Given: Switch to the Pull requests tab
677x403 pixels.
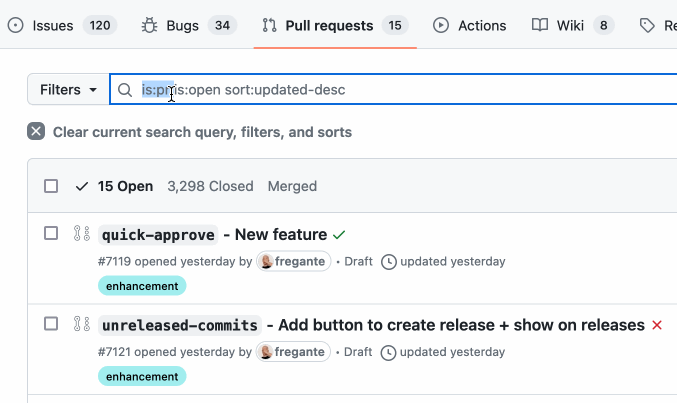Looking at the screenshot, I should [335, 25].
